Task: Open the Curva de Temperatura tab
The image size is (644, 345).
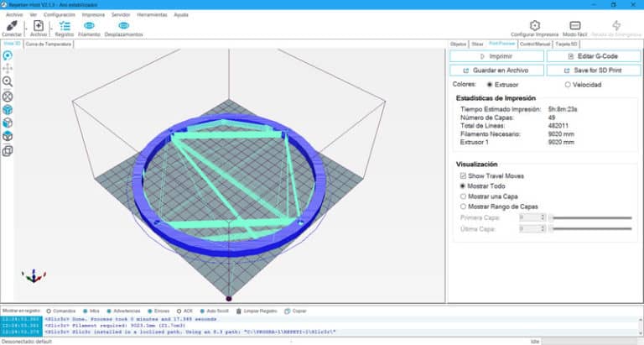Action: [49, 44]
